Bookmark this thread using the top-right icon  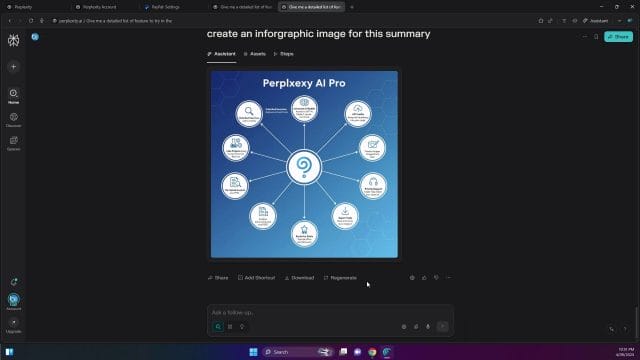(596, 37)
